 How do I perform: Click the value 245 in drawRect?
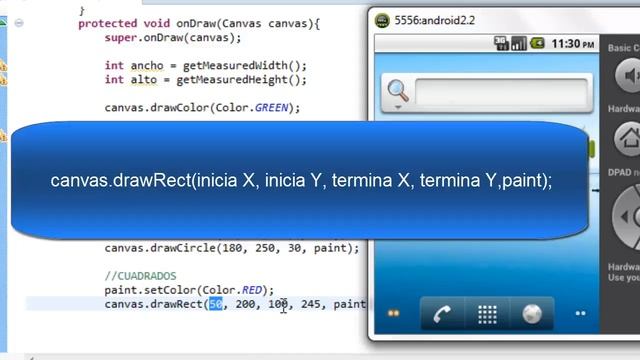311,304
